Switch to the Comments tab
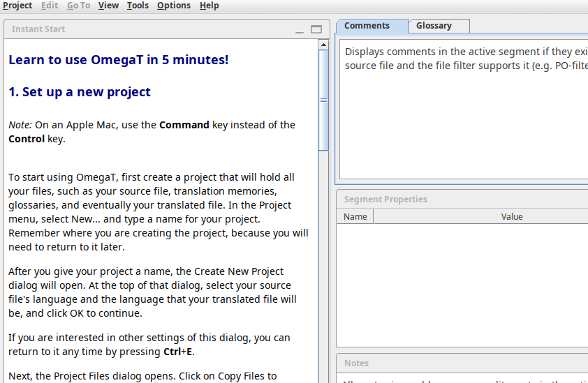The width and height of the screenshot is (588, 383). [x=372, y=27]
